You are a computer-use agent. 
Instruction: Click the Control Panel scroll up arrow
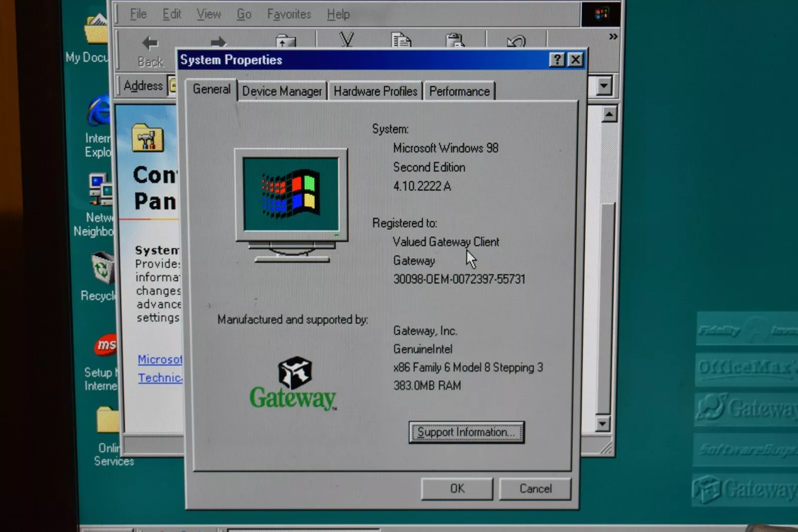(x=608, y=115)
